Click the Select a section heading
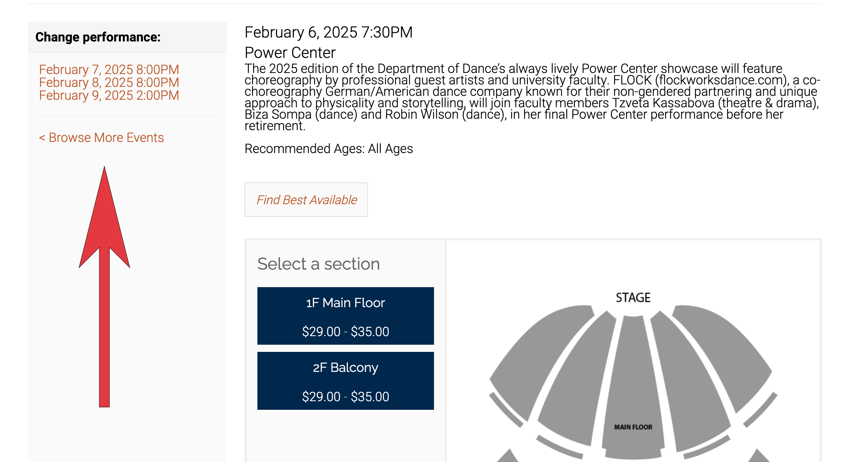This screenshot has width=868, height=462. (x=319, y=264)
